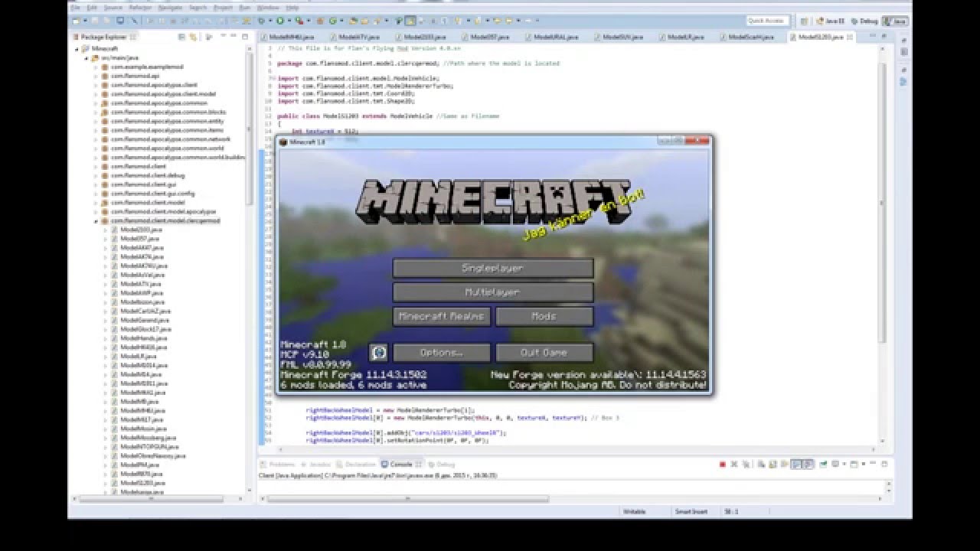This screenshot has width=980, height=551.
Task: Open the Help menu in Eclipse
Action: click(x=292, y=8)
